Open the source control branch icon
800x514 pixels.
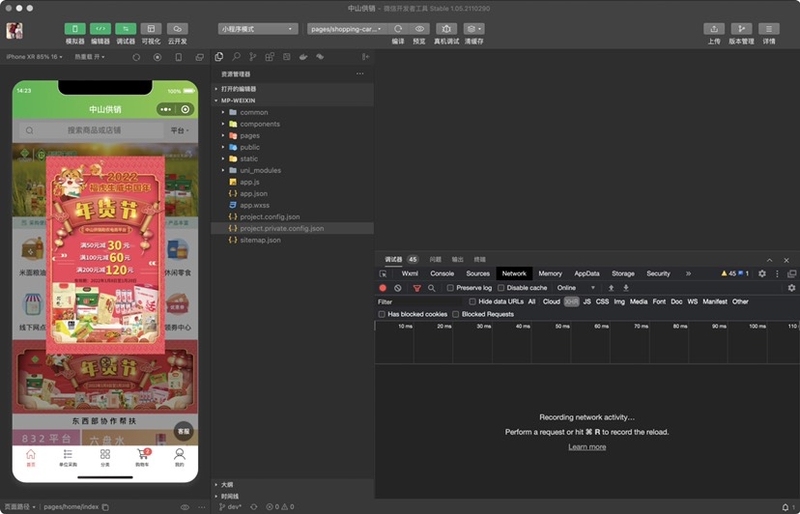coord(253,57)
